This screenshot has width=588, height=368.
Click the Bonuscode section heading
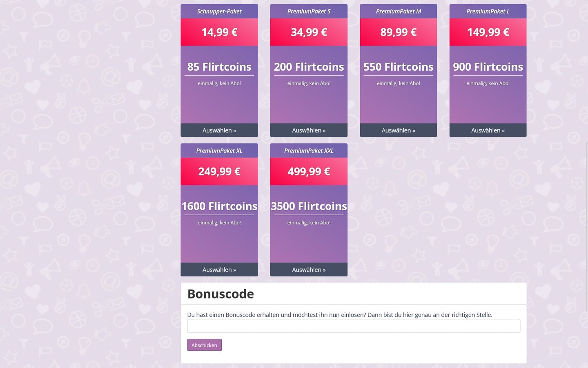(220, 294)
